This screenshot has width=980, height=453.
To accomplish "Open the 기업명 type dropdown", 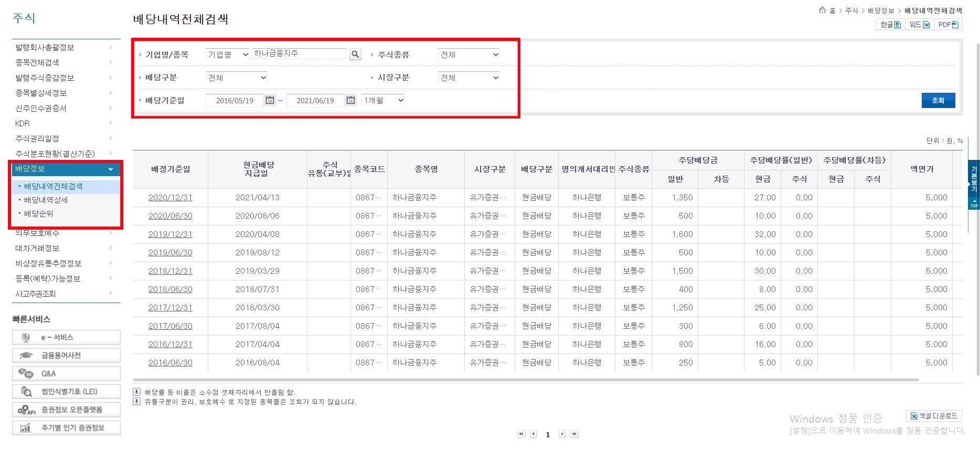I will click(228, 55).
